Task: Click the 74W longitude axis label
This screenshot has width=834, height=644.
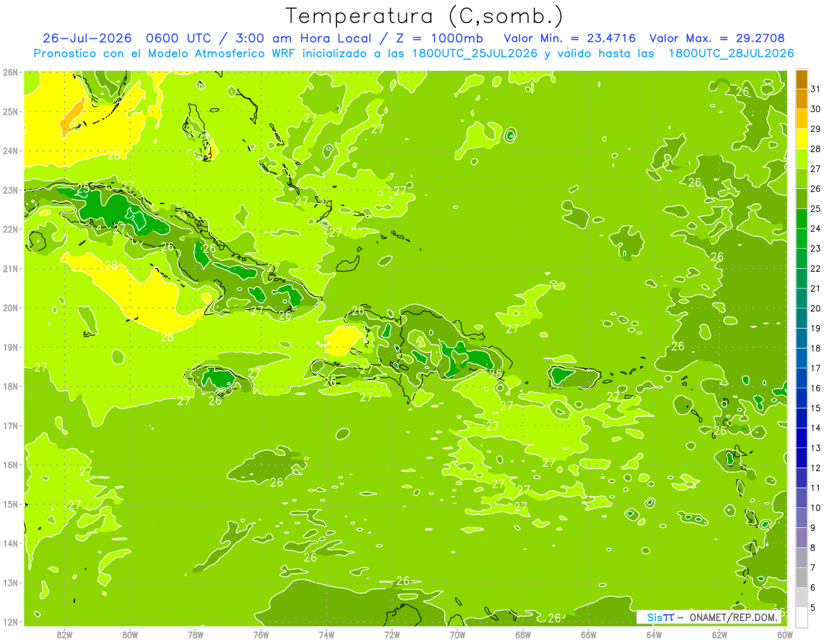Action: click(327, 634)
